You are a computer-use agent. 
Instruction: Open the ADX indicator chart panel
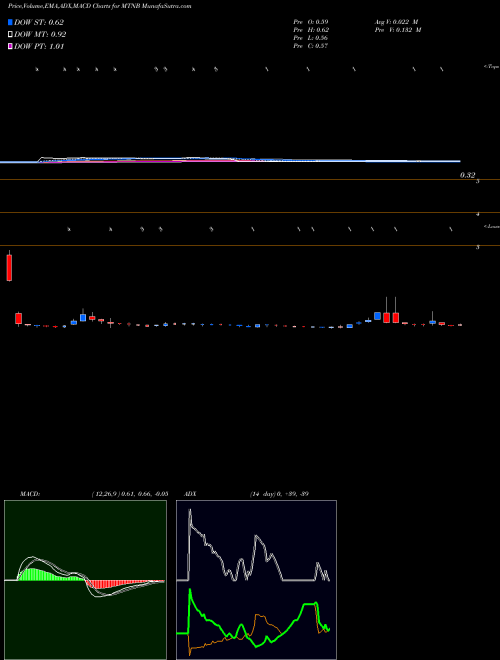coord(256,580)
